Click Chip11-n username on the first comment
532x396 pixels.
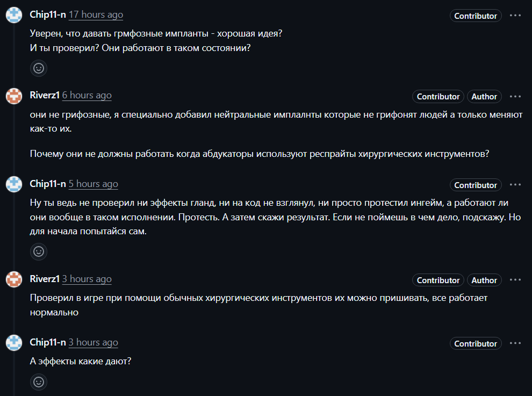click(x=48, y=15)
